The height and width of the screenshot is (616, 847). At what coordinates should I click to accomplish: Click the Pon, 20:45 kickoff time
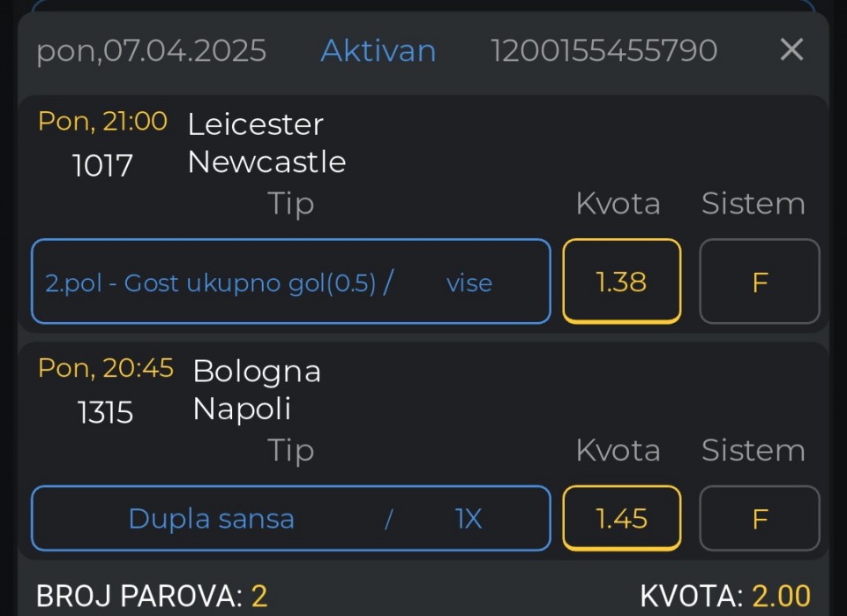106,368
